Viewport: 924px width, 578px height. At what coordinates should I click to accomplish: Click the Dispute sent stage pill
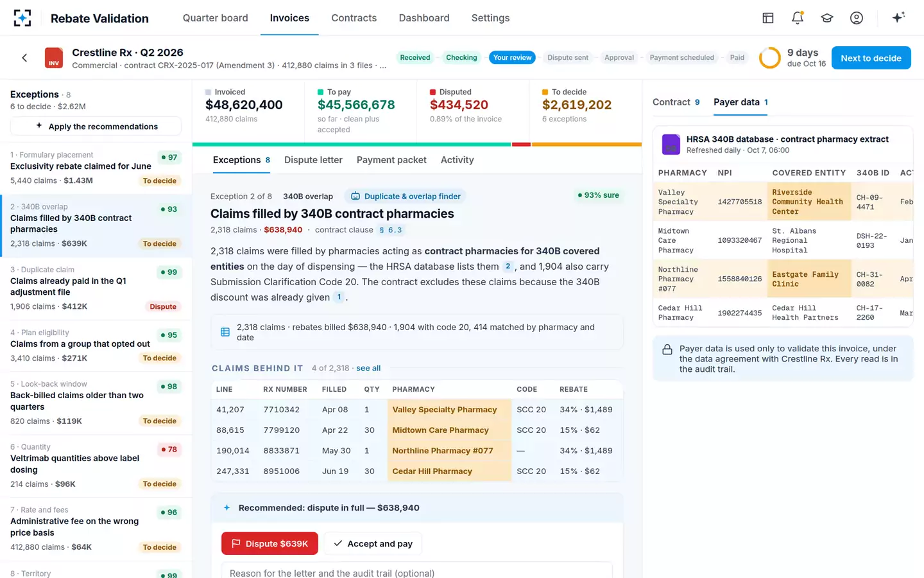pyautogui.click(x=568, y=58)
